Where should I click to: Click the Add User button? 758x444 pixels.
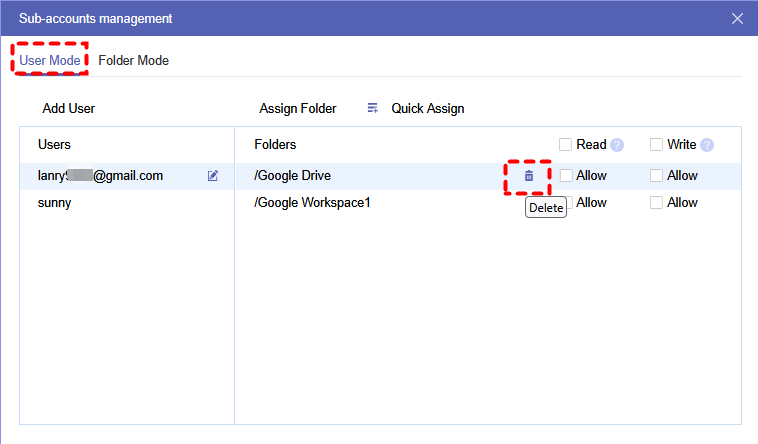tap(68, 108)
